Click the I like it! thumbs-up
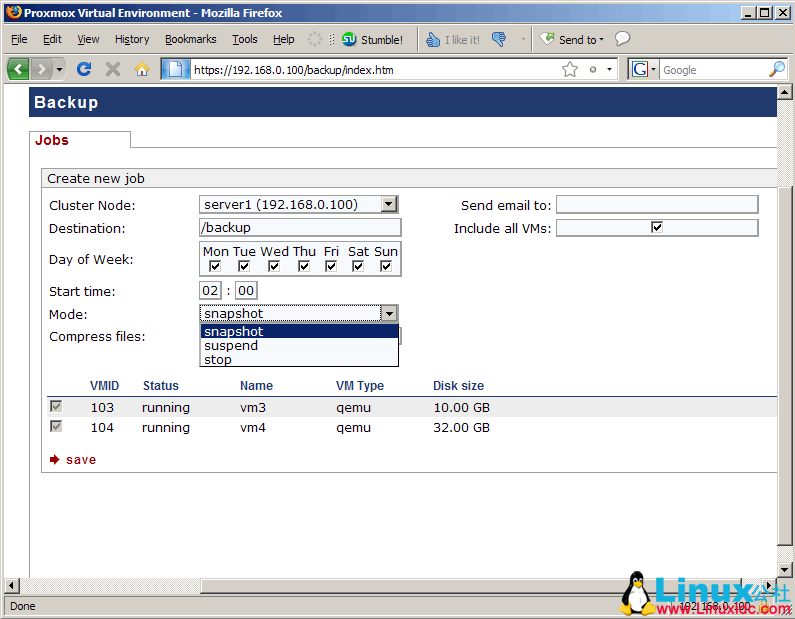The width and height of the screenshot is (795, 619). [x=452, y=40]
